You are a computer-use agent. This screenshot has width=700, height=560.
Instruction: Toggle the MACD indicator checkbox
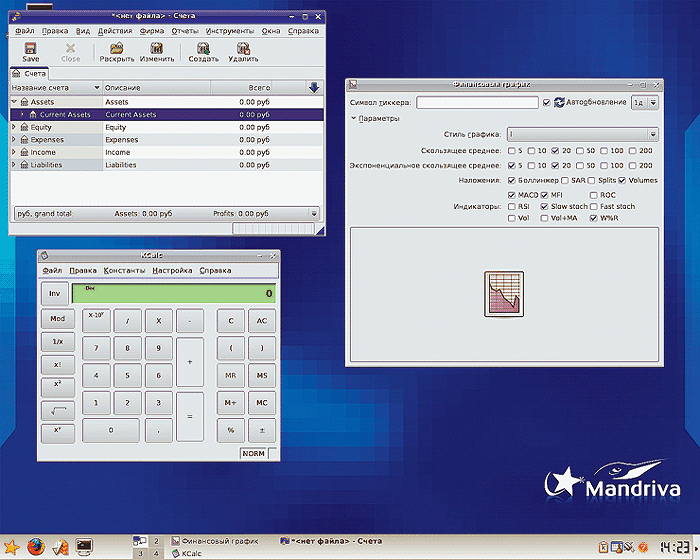[512, 195]
